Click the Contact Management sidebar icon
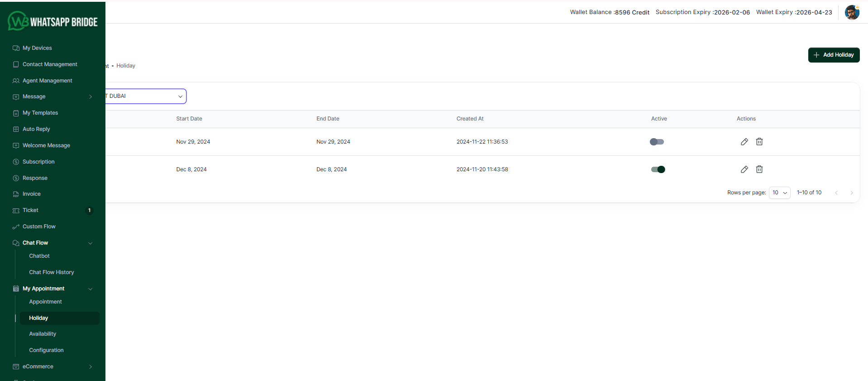Viewport: 868px width, 381px height. [16, 64]
